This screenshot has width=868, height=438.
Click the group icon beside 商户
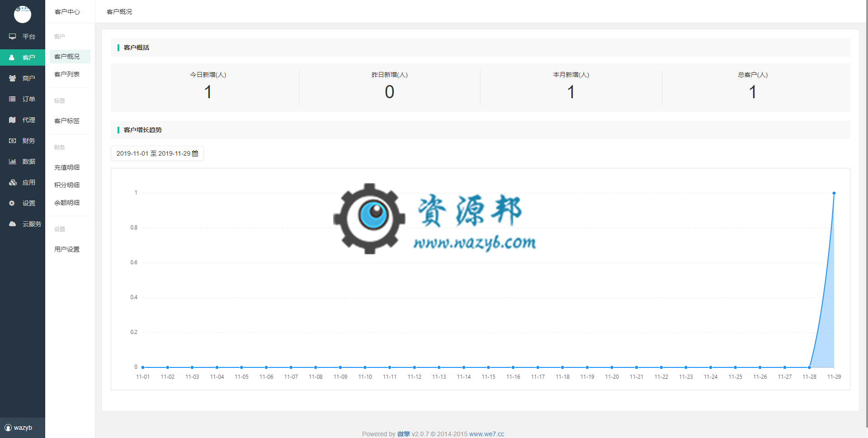tap(12, 78)
